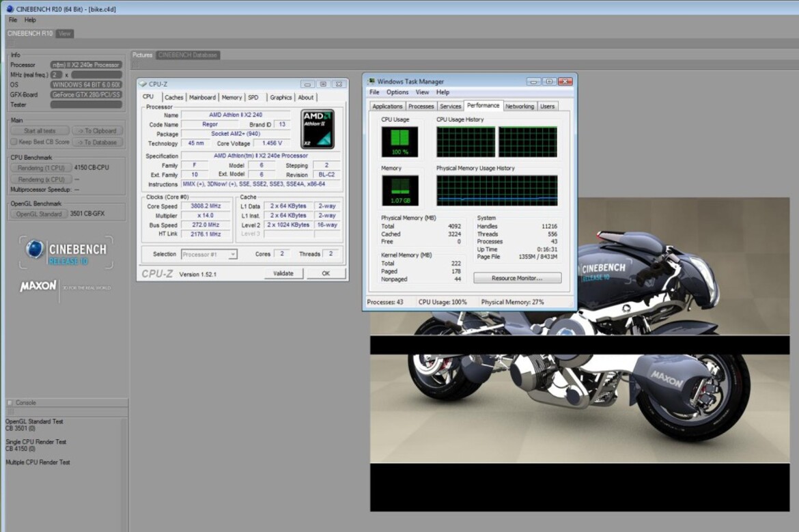
Task: Select the Pictures tab
Action: 142,55
